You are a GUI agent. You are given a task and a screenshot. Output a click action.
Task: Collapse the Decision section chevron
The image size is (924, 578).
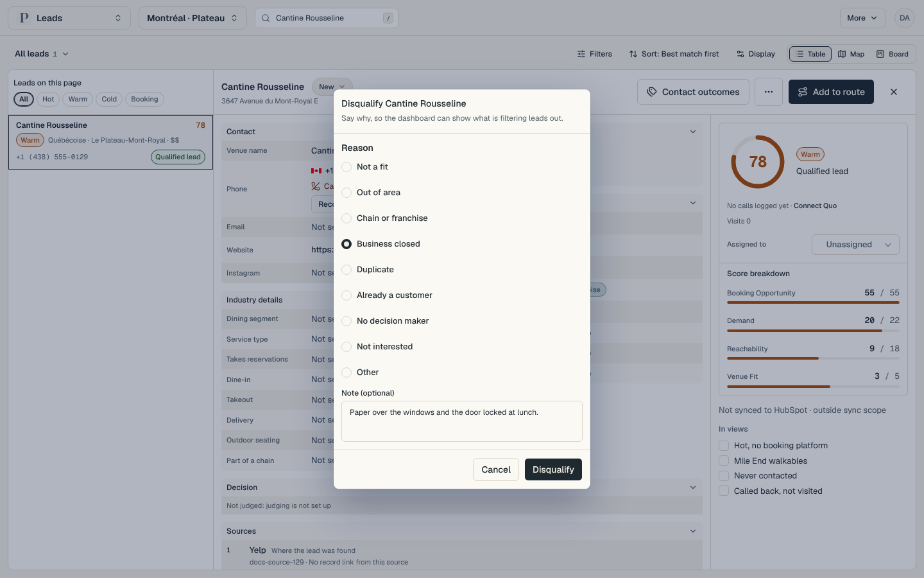693,487
